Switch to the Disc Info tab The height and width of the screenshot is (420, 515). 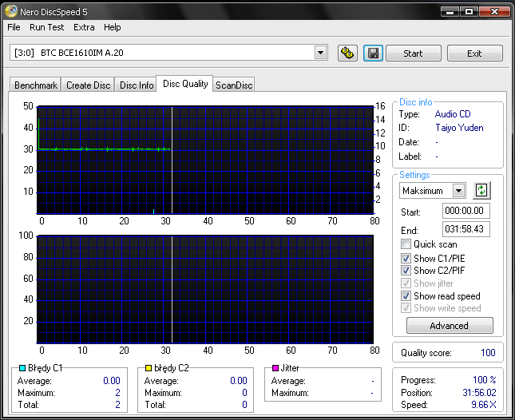137,85
